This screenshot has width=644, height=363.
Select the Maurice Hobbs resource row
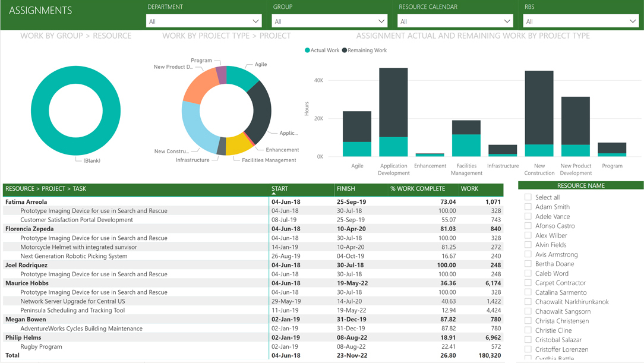point(27,283)
